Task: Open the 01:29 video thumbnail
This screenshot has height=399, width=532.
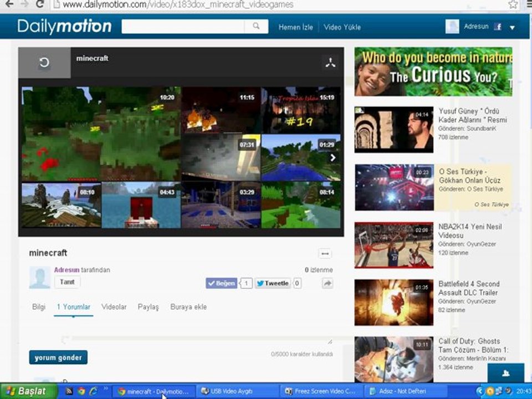Action: 301,157
